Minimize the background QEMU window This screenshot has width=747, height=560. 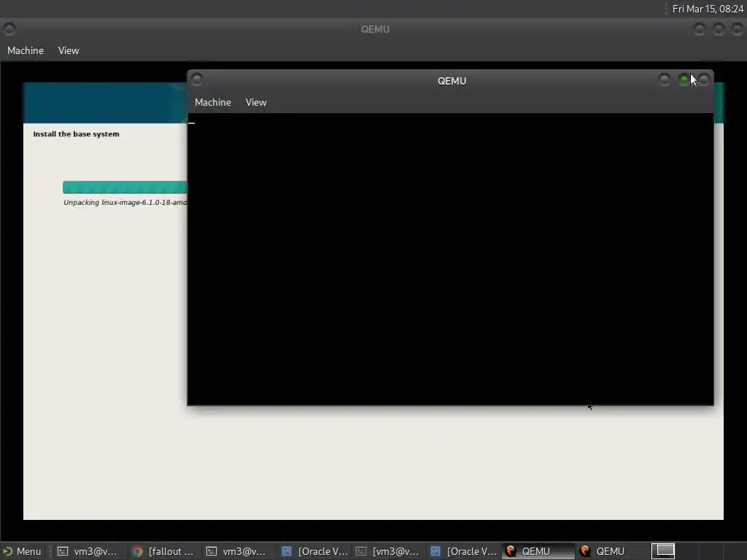699,29
